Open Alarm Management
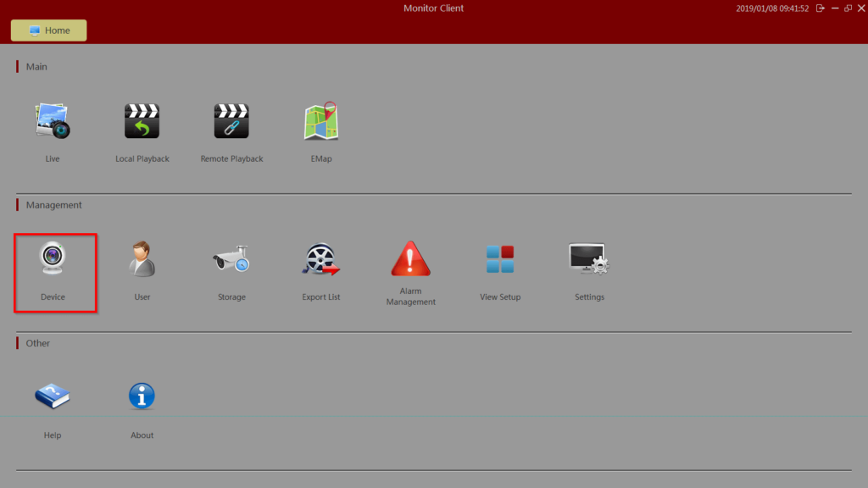The height and width of the screenshot is (488, 868). pos(410,259)
